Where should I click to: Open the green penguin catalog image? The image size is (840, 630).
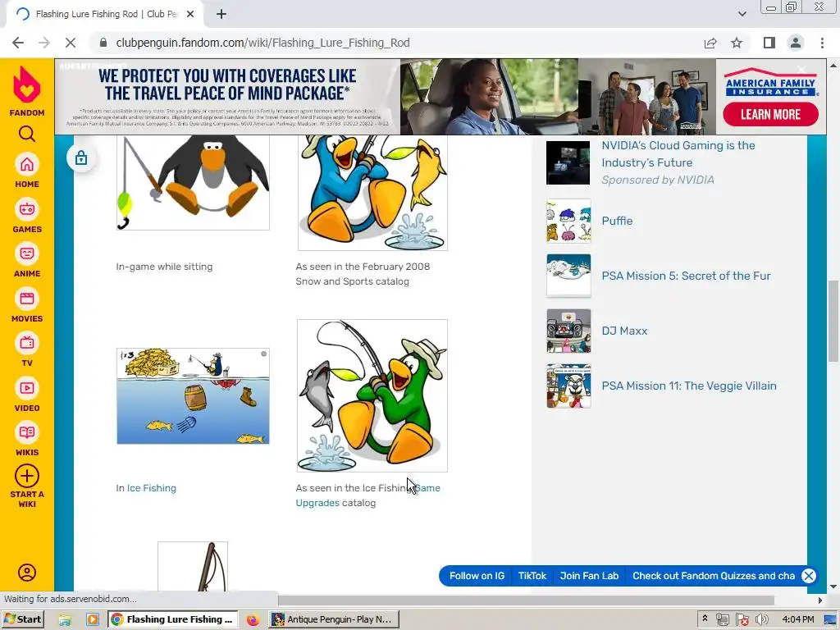point(372,396)
